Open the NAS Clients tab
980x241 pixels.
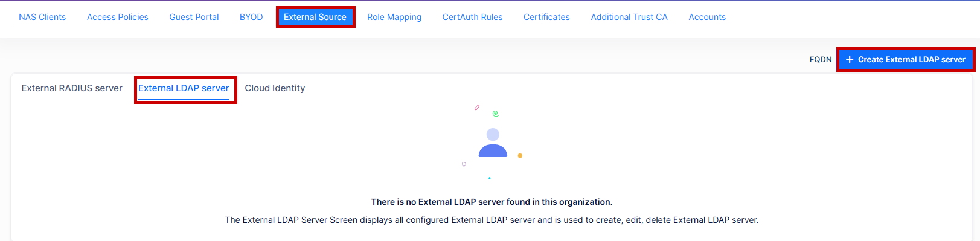click(x=42, y=17)
